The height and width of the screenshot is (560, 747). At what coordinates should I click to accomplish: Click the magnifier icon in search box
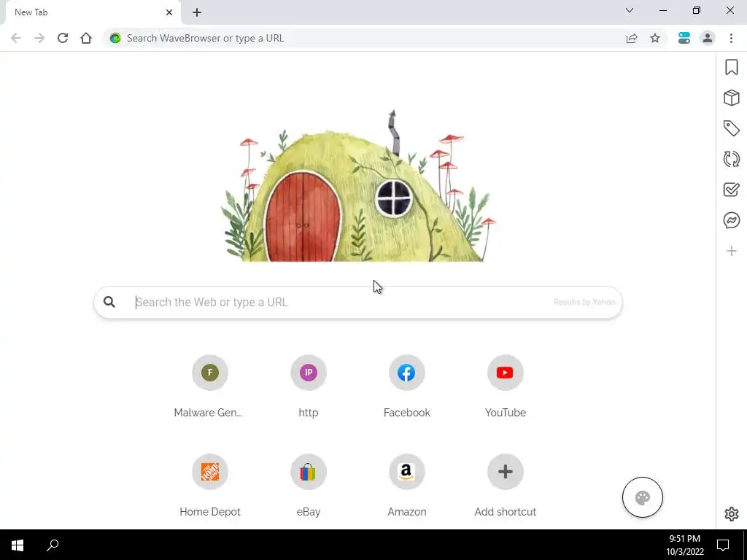pyautogui.click(x=109, y=302)
